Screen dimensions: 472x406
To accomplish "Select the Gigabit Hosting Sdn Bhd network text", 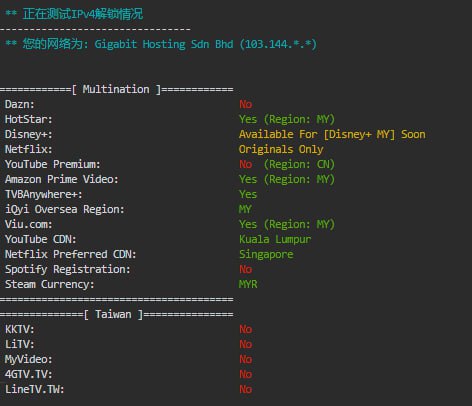I will (164, 44).
